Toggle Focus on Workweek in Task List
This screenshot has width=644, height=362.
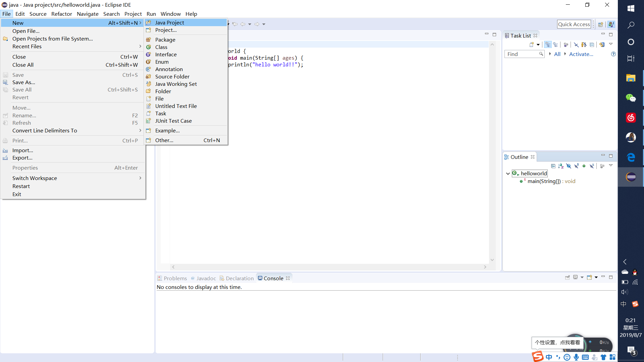[x=566, y=45]
